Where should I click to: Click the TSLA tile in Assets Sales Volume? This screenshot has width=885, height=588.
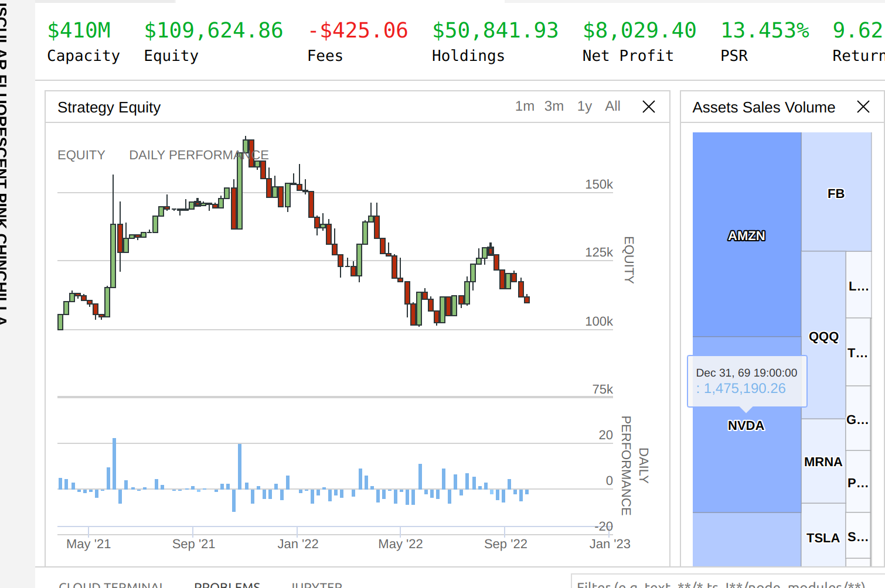point(823,538)
